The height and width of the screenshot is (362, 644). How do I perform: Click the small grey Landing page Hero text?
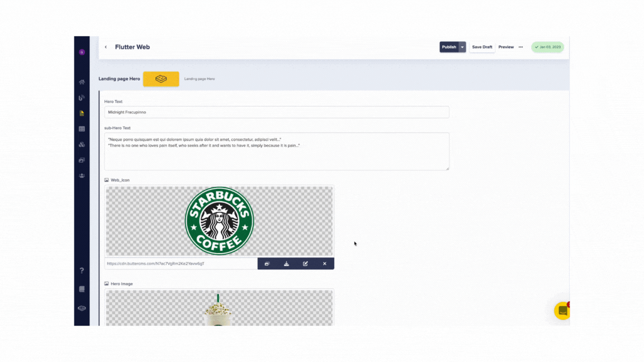click(200, 79)
